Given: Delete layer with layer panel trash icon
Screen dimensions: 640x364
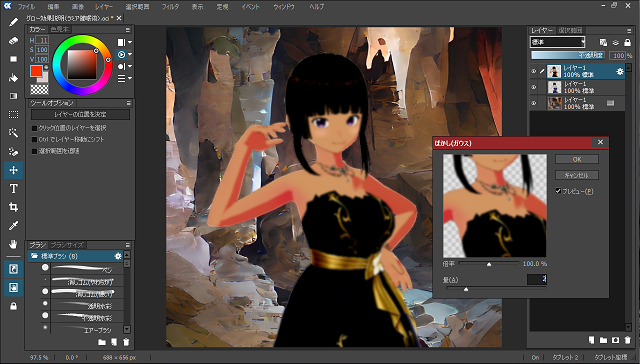Looking at the screenshot, I should [628, 340].
